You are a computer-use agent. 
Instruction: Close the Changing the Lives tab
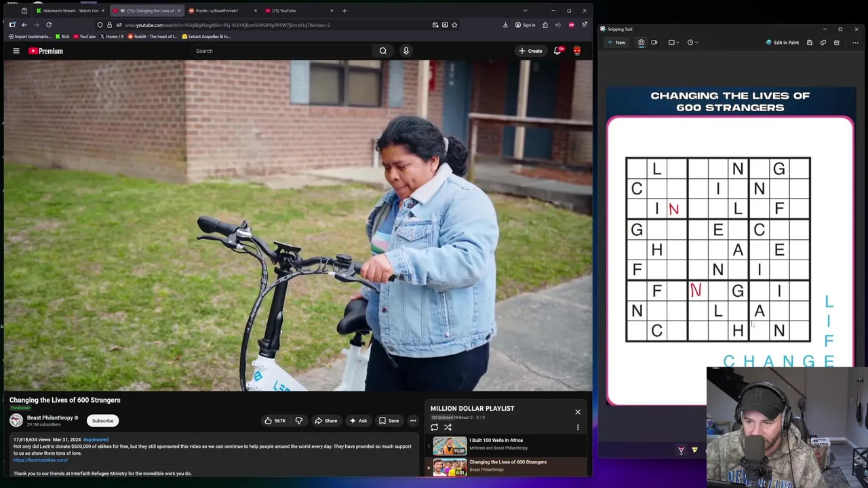tap(179, 11)
